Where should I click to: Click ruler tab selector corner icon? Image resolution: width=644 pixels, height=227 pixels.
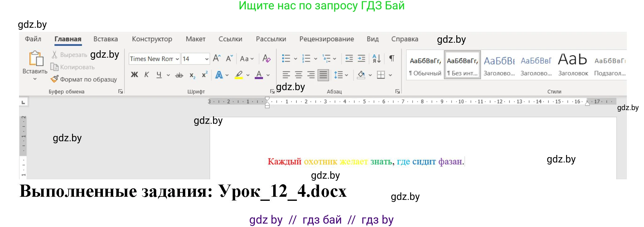23,102
